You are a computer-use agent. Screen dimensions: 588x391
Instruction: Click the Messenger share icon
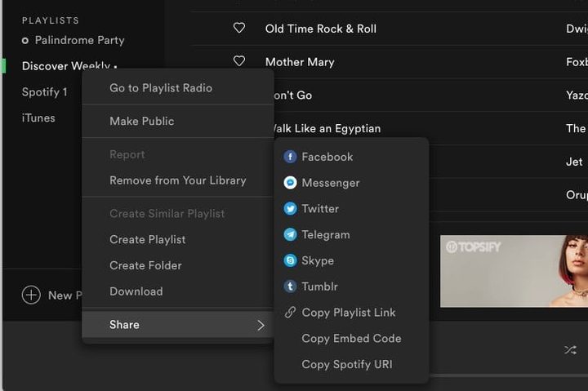click(x=290, y=183)
